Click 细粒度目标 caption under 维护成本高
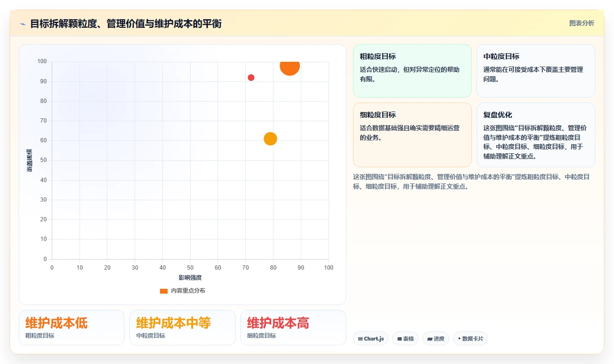The height and width of the screenshot is (364, 614). click(262, 336)
